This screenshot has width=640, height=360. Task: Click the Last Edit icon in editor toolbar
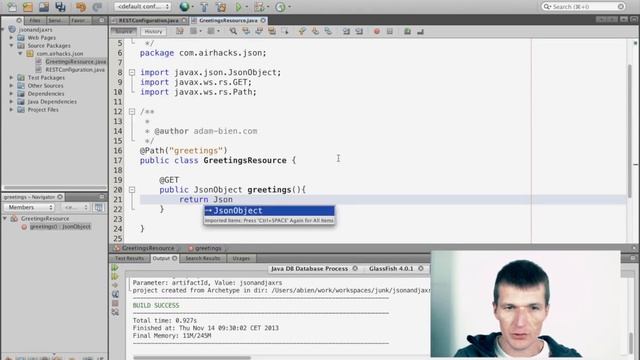(180, 31)
